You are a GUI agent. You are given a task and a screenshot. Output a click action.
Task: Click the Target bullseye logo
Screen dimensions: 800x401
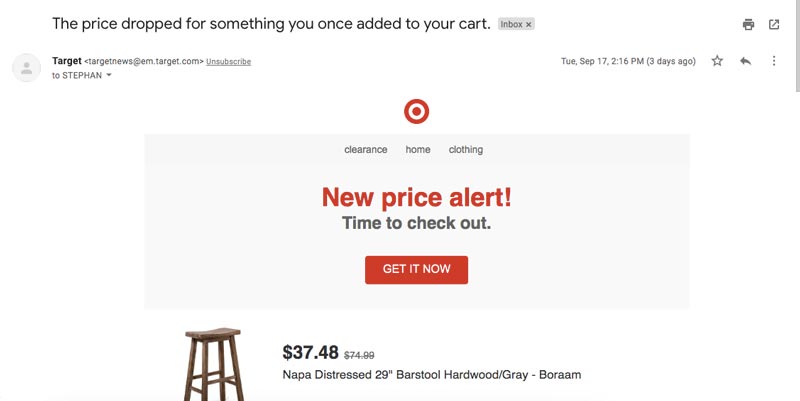[416, 112]
